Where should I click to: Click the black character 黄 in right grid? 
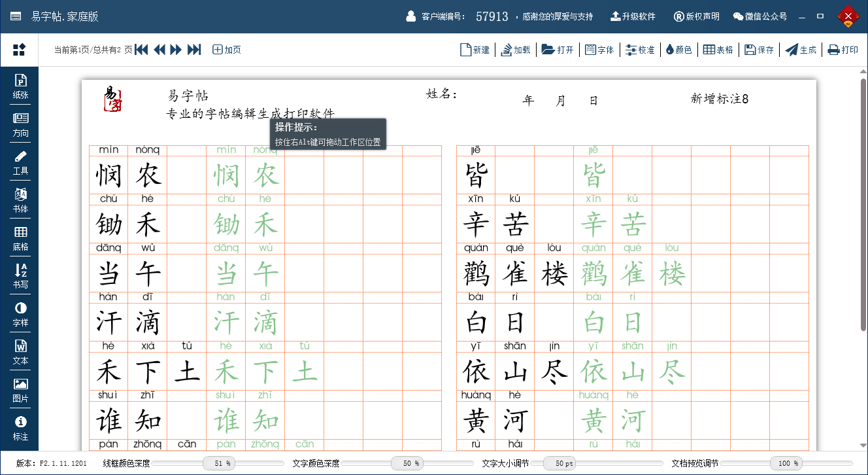pos(476,421)
